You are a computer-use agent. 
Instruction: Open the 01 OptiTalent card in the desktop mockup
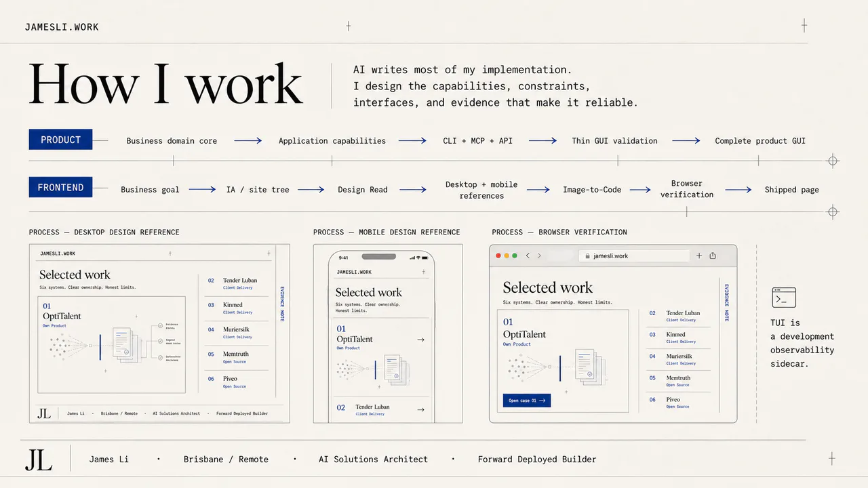[x=111, y=344]
